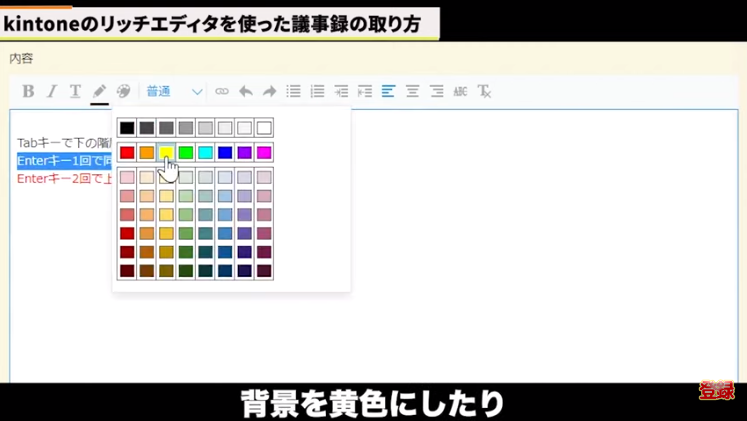The image size is (747, 421).
Task: Select the bright purple swatch
Action: [x=244, y=152]
